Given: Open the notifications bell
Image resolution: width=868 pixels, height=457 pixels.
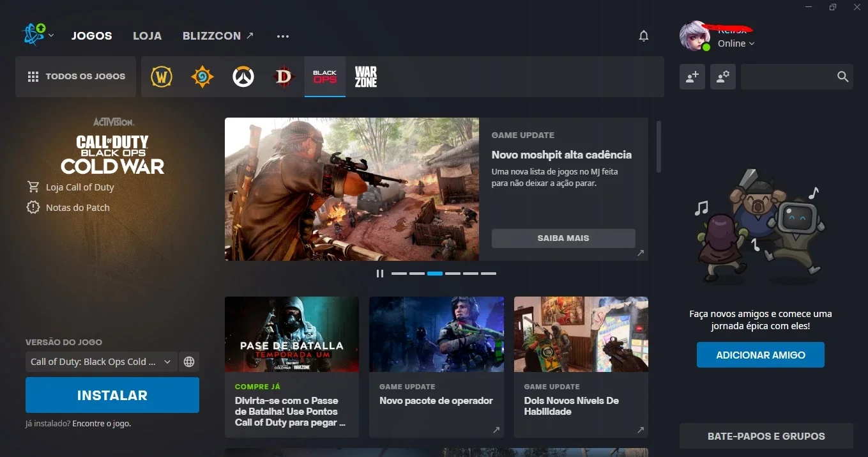Looking at the screenshot, I should point(644,36).
